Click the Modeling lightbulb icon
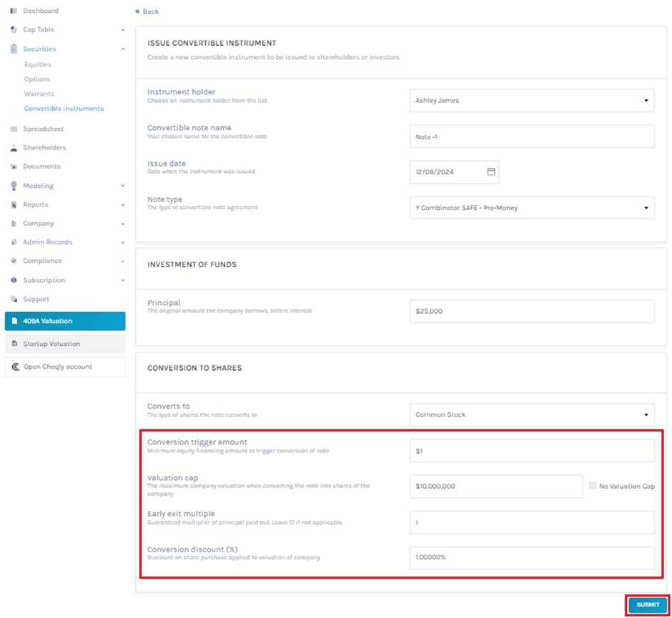 click(x=14, y=186)
